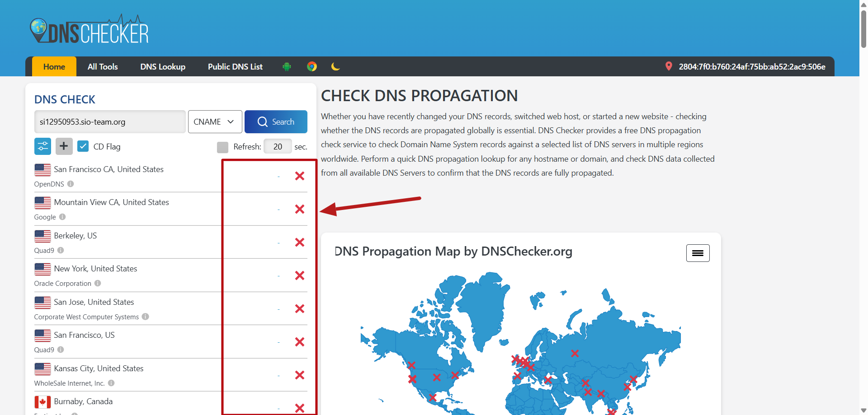Click the Android app icon
This screenshot has width=868, height=415.
point(287,66)
